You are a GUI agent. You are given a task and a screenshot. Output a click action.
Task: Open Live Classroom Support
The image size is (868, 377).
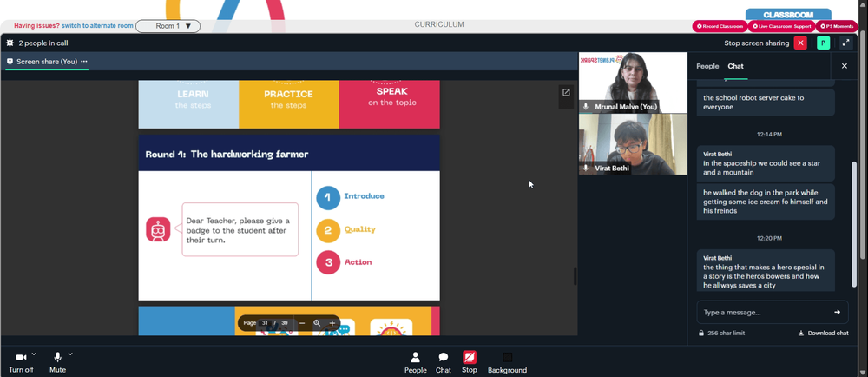click(x=782, y=26)
